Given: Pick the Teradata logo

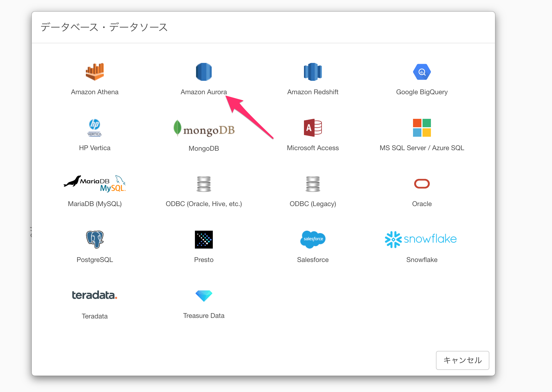Looking at the screenshot, I should pyautogui.click(x=95, y=295).
